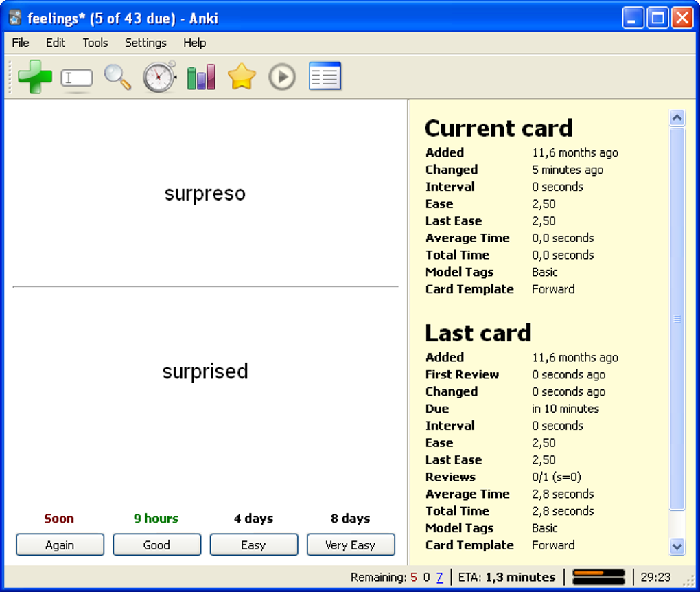This screenshot has height=592, width=700.
Task: Click the Anki icon in the title bar
Action: [x=14, y=17]
